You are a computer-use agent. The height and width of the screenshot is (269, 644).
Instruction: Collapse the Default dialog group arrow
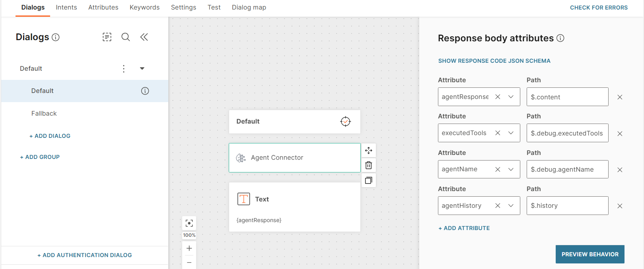(142, 69)
